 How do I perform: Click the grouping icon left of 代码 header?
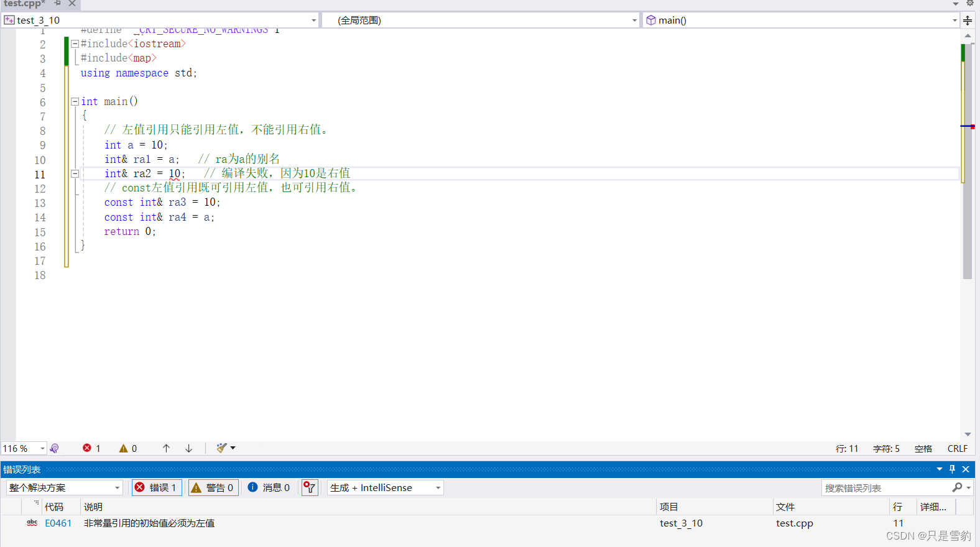click(36, 502)
